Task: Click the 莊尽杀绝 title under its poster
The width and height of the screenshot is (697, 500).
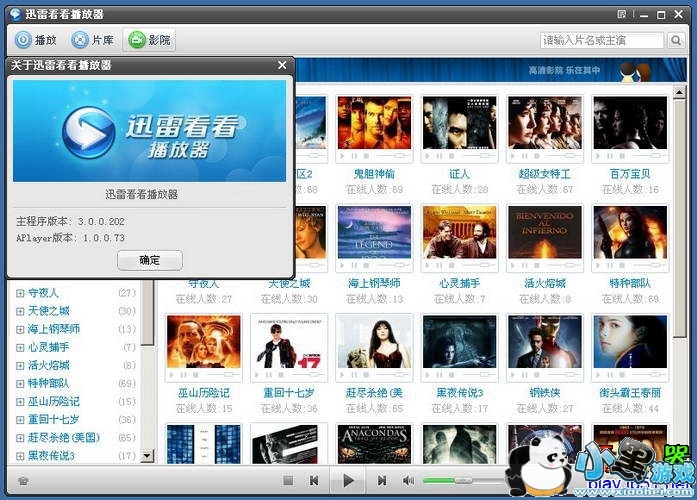Action: [x=374, y=393]
